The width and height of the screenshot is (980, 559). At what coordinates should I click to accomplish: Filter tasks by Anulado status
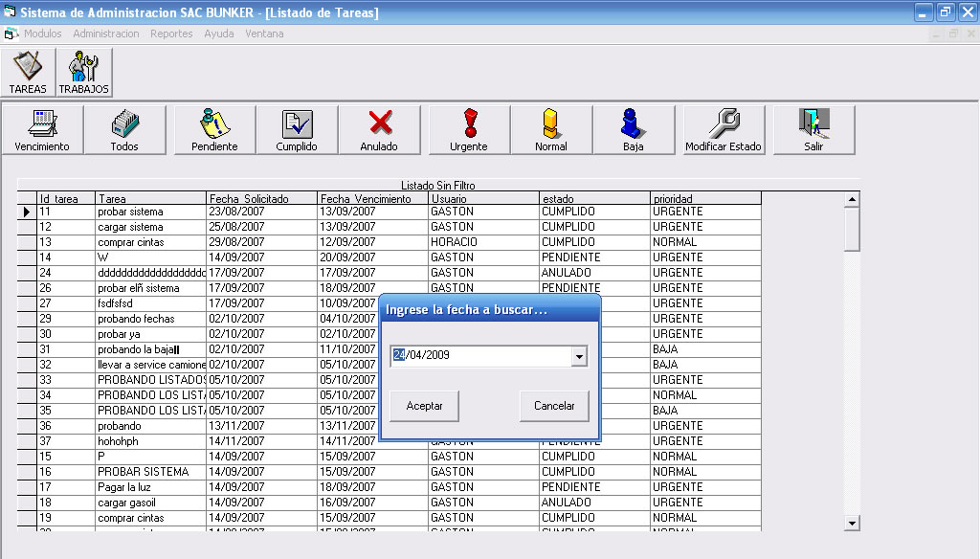tap(379, 130)
